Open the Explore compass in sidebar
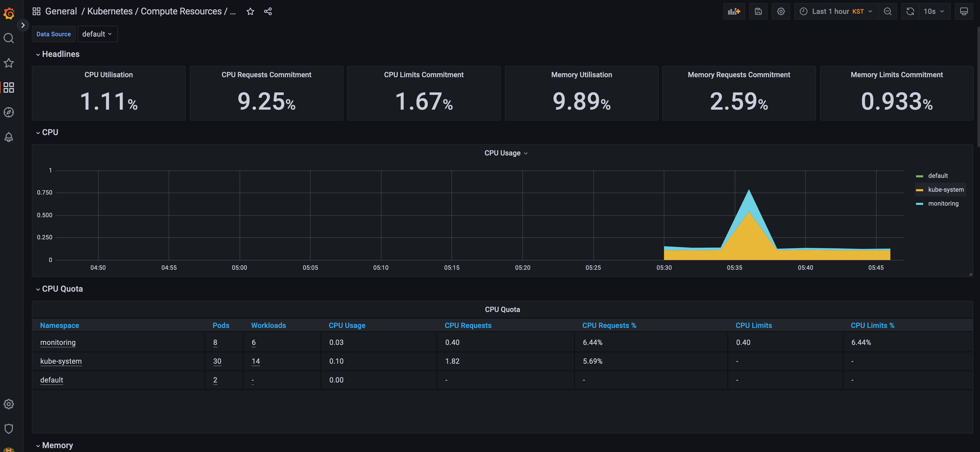 (9, 112)
